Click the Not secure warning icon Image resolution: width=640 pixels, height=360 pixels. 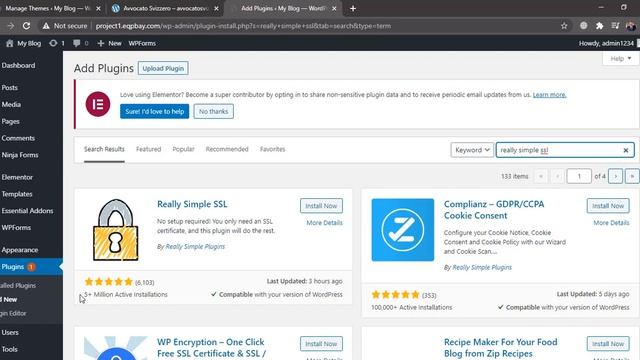point(46,26)
